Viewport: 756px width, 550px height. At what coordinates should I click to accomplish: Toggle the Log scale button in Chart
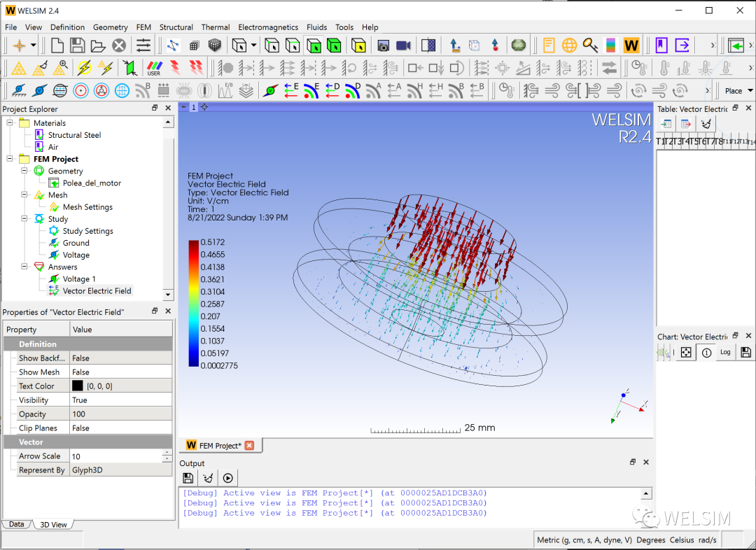(x=725, y=353)
